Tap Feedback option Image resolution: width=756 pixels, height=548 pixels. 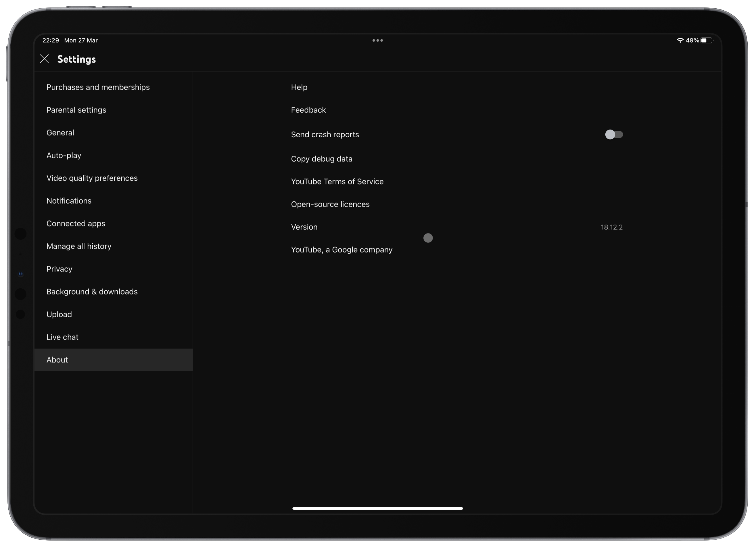coord(308,110)
